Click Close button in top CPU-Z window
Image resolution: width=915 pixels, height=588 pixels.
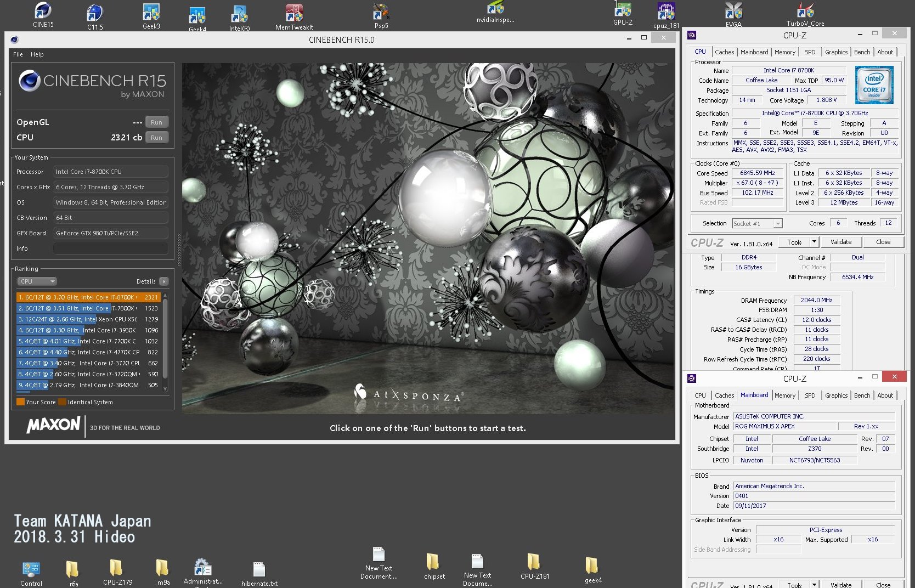click(x=883, y=242)
